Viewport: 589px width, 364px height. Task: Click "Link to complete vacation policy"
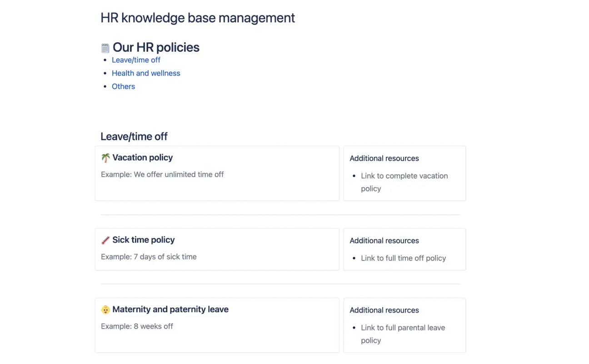tap(404, 182)
